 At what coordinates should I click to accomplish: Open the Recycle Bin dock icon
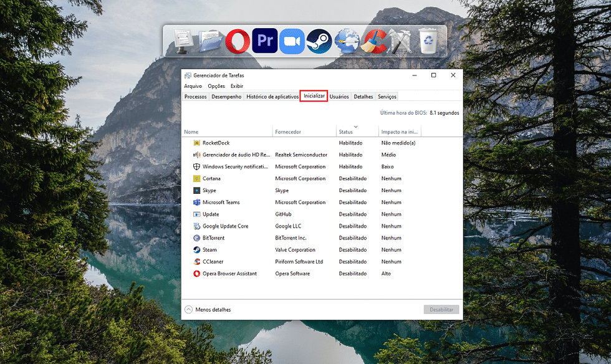[x=429, y=41]
